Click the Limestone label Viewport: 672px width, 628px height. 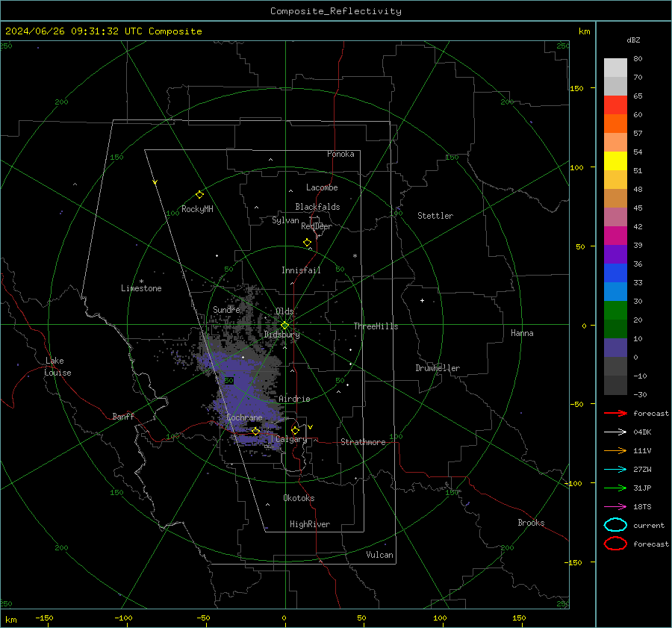(x=141, y=288)
